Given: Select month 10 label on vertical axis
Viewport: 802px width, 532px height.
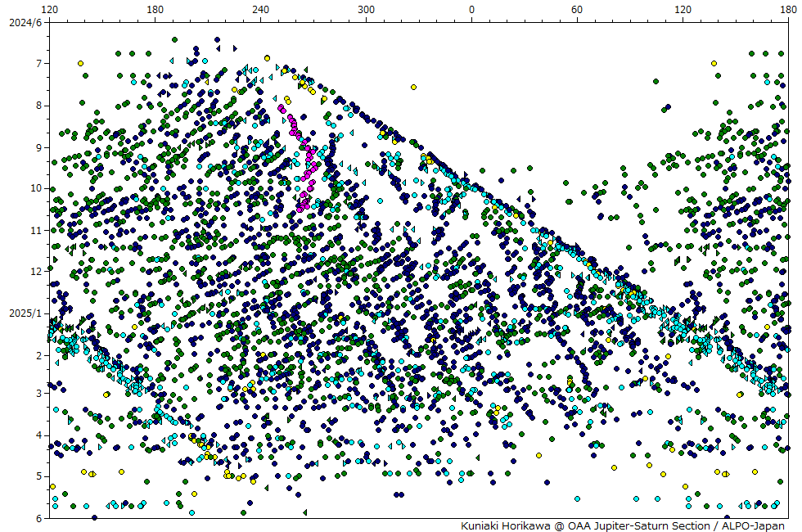Looking at the screenshot, I should coord(37,188).
